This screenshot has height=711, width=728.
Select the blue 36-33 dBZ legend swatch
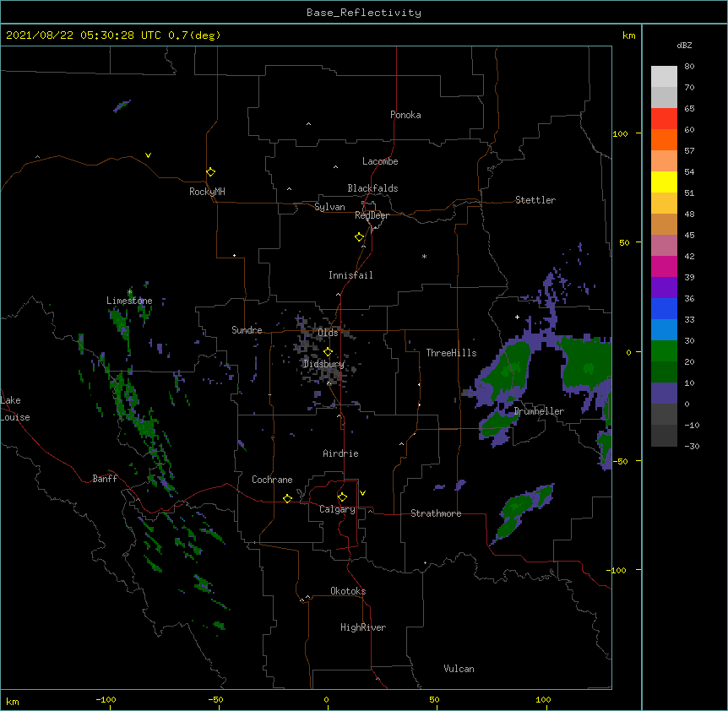point(664,309)
